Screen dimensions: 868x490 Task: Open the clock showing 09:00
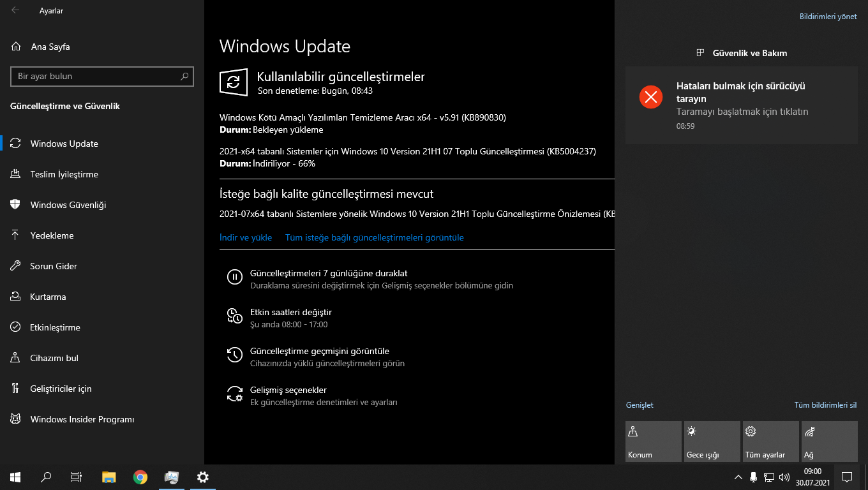point(812,477)
